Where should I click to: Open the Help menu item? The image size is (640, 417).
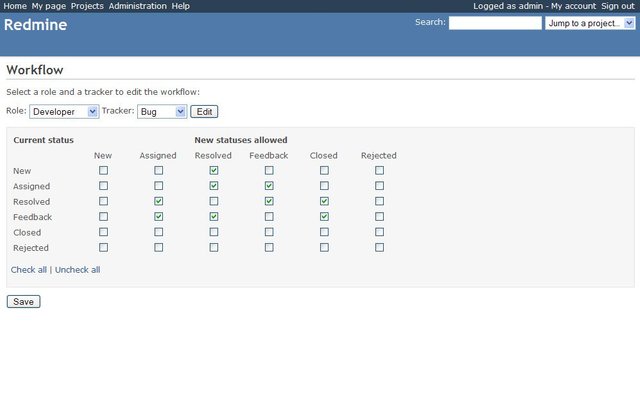pyautogui.click(x=180, y=6)
